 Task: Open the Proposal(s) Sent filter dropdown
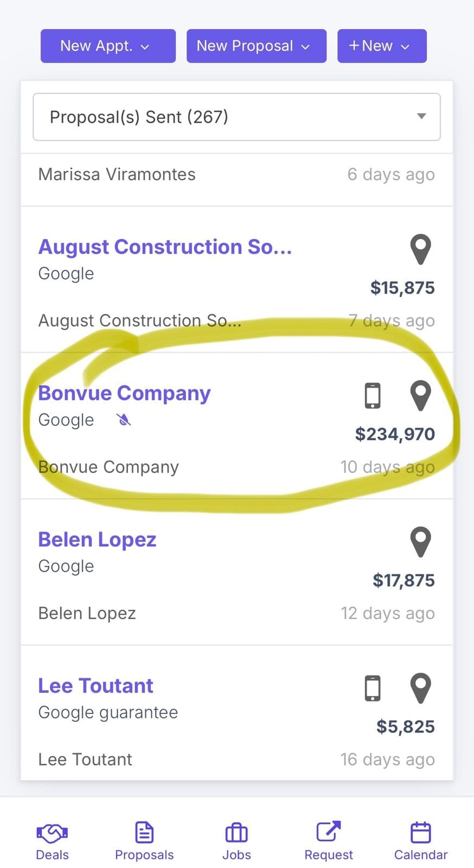click(236, 117)
